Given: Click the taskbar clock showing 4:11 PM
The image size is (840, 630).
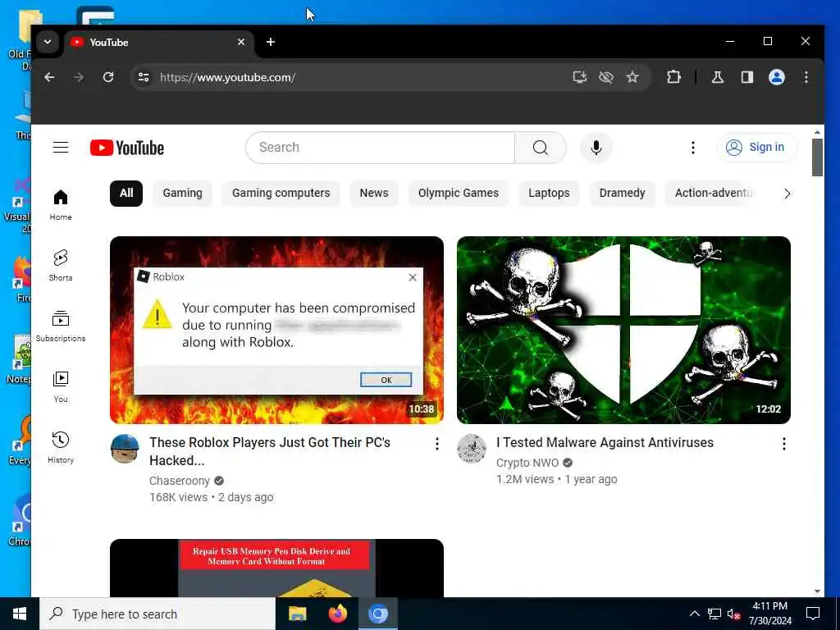Looking at the screenshot, I should (769, 614).
